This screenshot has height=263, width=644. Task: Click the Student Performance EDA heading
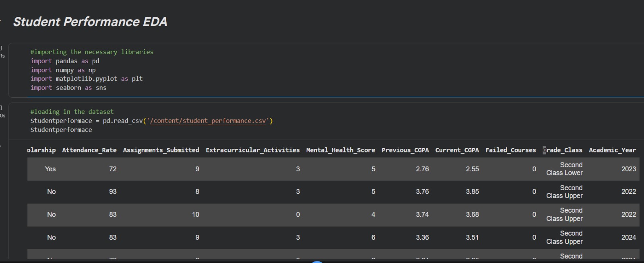click(90, 22)
